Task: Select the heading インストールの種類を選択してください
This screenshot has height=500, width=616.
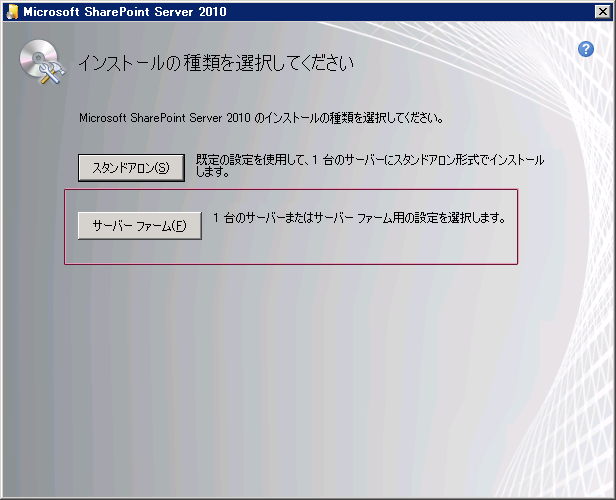Action: 216,63
